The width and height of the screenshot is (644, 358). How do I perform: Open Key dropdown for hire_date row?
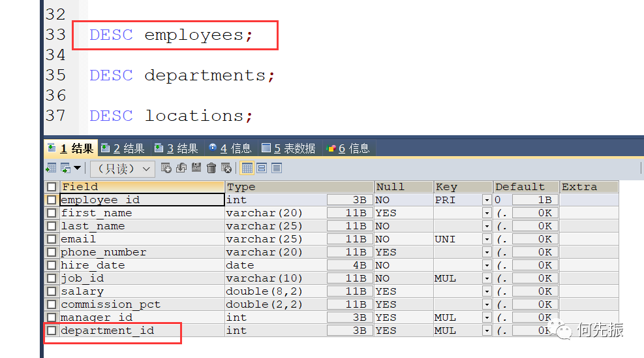tap(487, 265)
